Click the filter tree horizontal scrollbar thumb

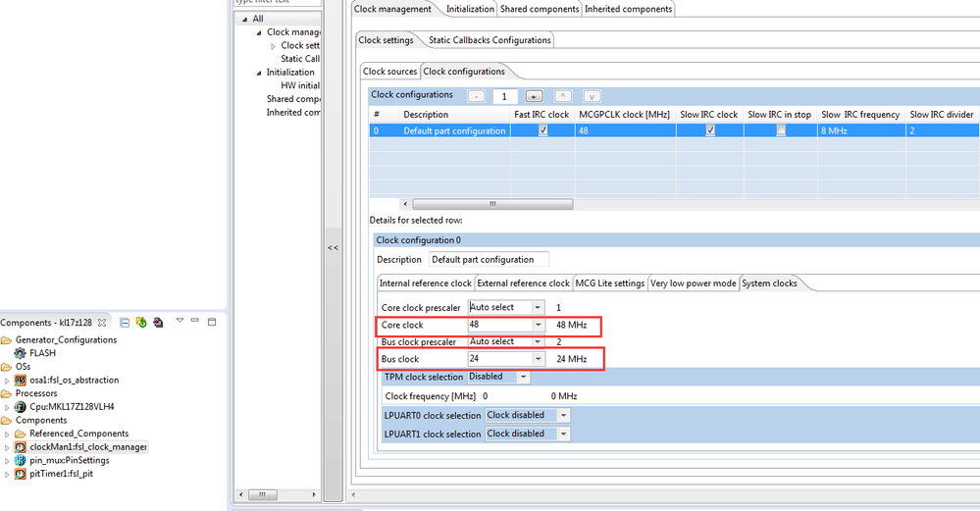tap(263, 494)
